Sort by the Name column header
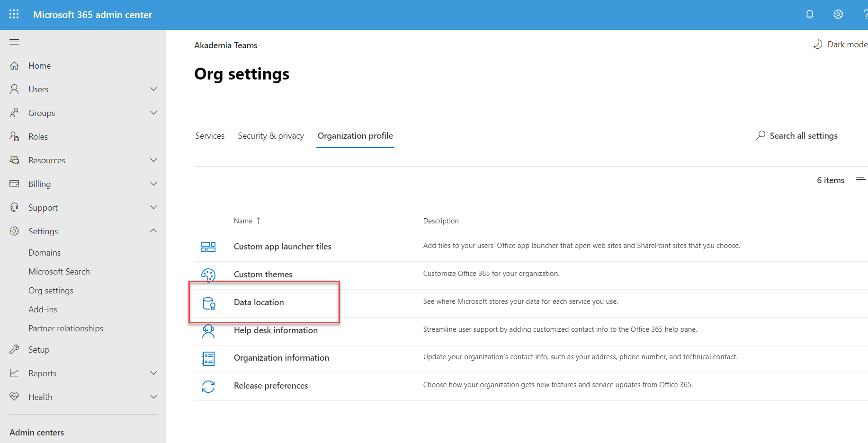This screenshot has height=443, width=868. [247, 221]
